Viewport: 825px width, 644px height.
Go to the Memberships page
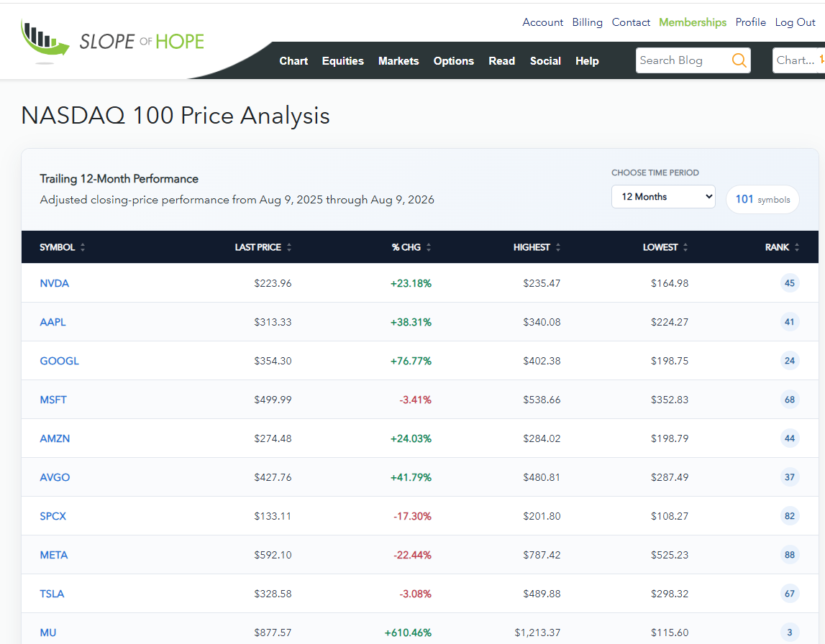pyautogui.click(x=693, y=22)
